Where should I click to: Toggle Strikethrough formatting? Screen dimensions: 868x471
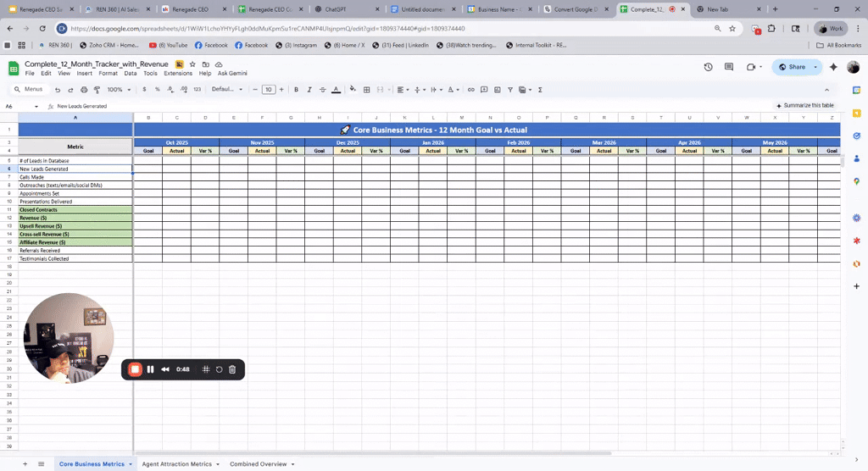[323, 90]
